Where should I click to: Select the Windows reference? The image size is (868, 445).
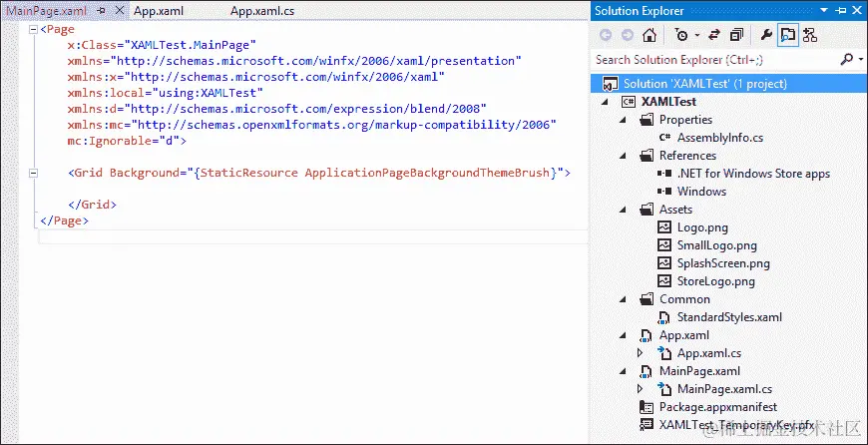(x=702, y=191)
